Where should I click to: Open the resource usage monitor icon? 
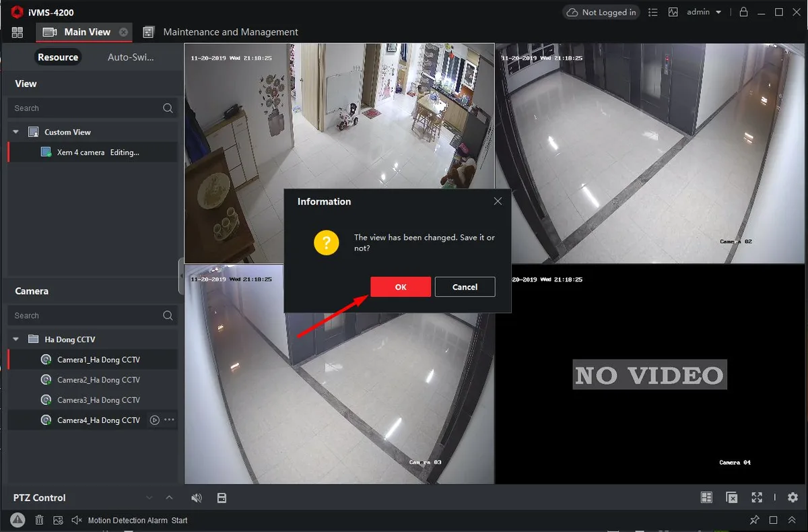673,12
